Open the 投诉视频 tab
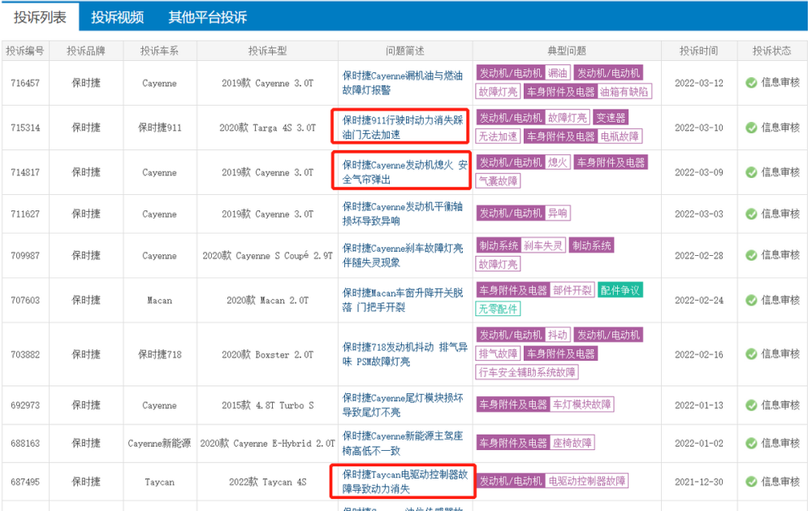 pos(118,17)
